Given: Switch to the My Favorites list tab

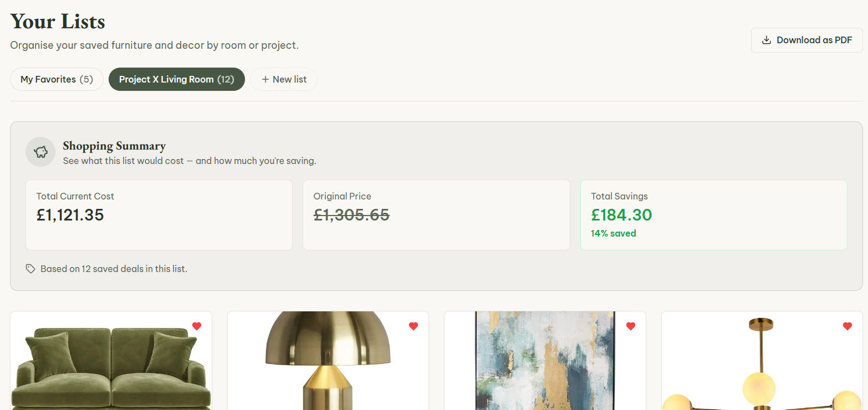Looking at the screenshot, I should [57, 79].
